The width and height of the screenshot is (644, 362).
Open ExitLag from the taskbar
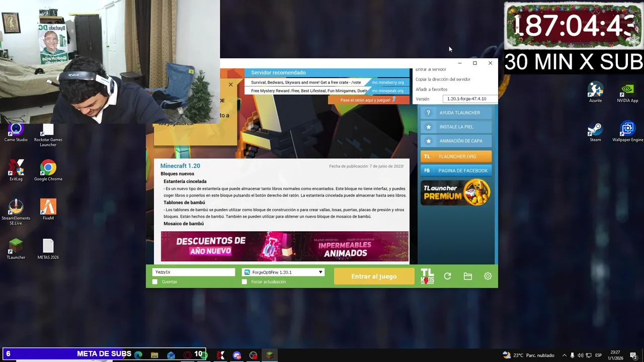coord(220,355)
